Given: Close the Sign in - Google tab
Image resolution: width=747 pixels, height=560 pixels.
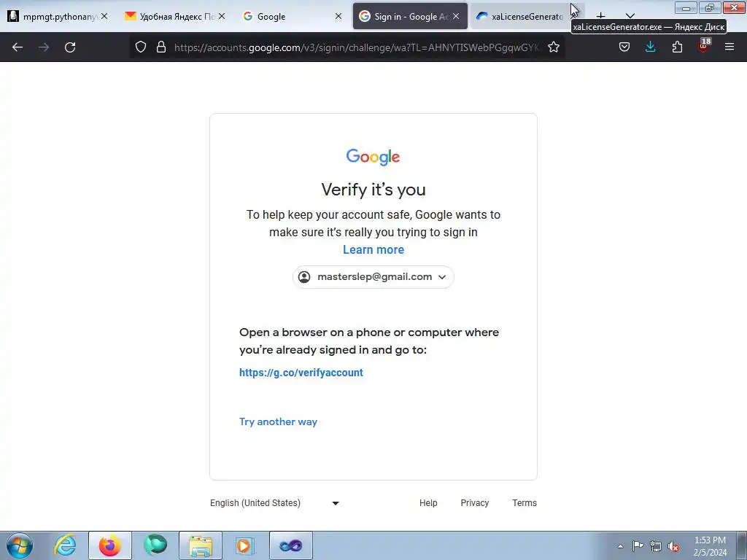Looking at the screenshot, I should (x=456, y=16).
